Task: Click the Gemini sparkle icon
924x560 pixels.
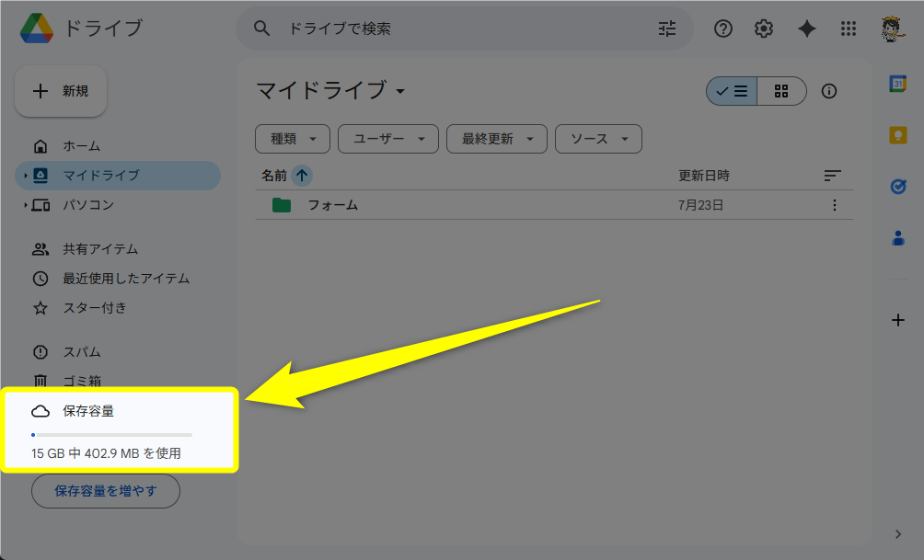Action: click(806, 29)
